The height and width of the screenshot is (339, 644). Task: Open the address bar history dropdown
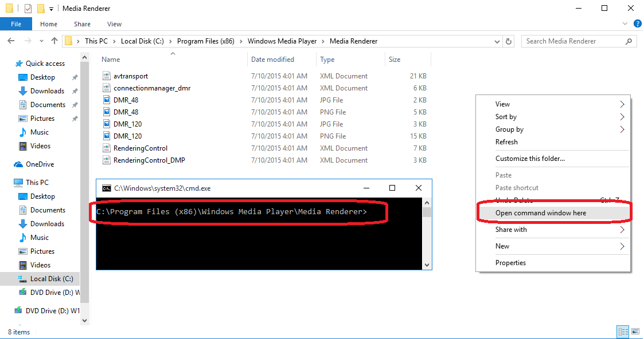point(497,41)
